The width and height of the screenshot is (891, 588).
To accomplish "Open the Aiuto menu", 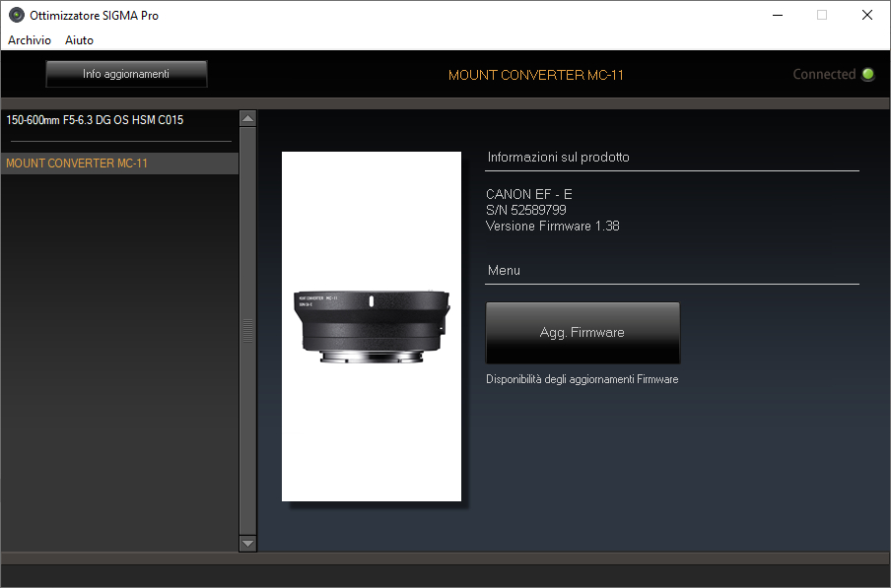I will [x=79, y=40].
